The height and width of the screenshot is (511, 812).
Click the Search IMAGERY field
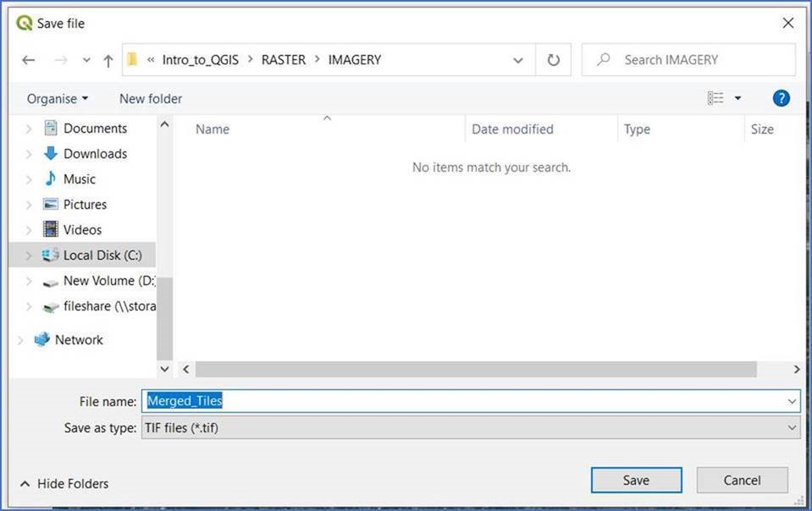coord(688,60)
